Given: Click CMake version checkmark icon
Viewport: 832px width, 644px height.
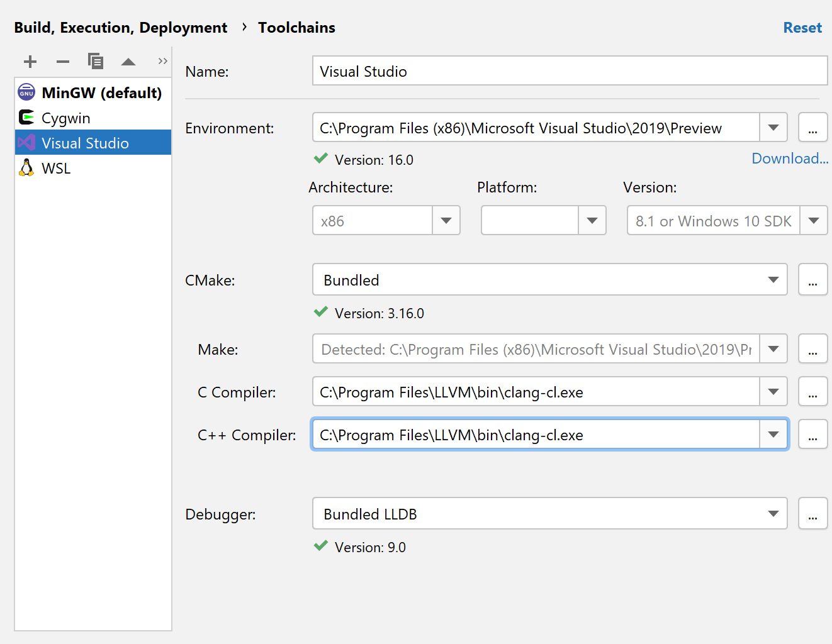Looking at the screenshot, I should (x=321, y=312).
